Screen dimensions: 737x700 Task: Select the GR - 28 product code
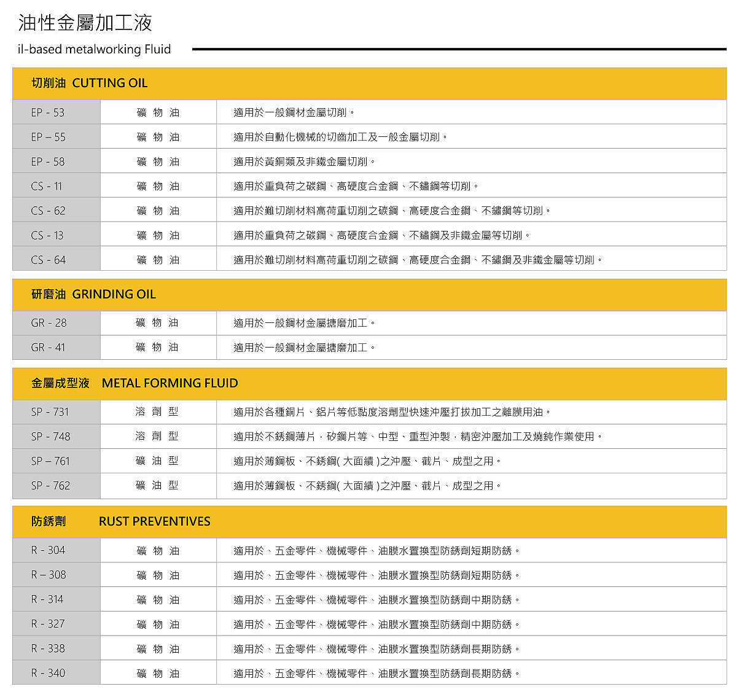[x=49, y=322]
